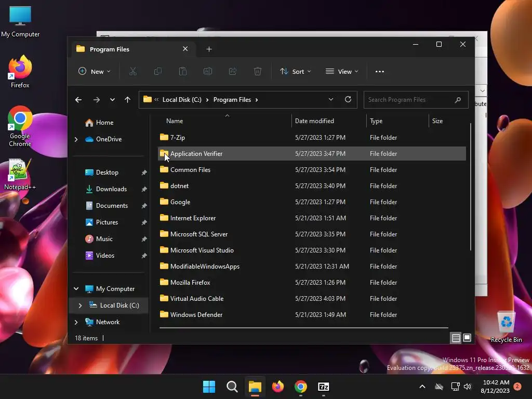Screen dimensions: 532x399
Task: Go to Home in navigation pane
Action: click(99, 123)
